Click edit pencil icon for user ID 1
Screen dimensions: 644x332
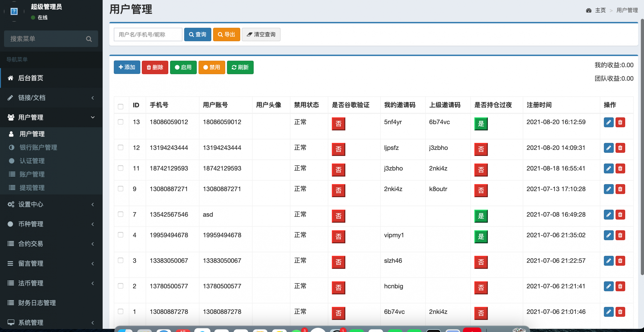coord(608,312)
